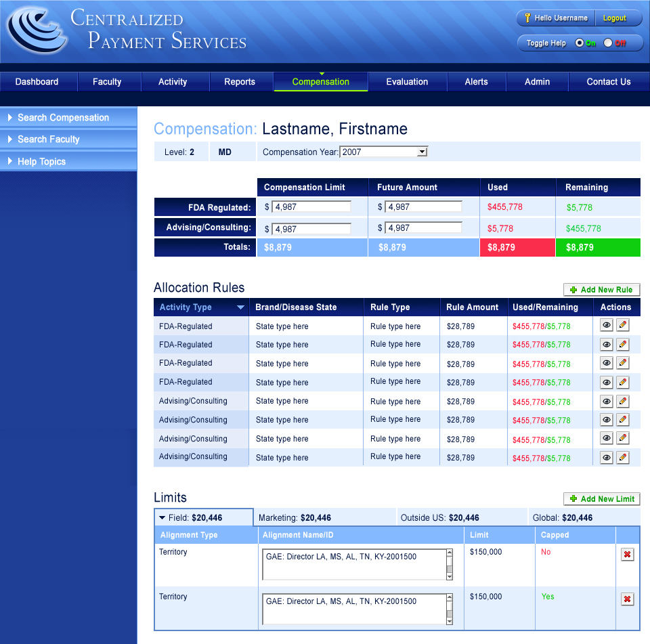650x644 pixels.
Task: Open the Compensation Year dropdown
Action: (422, 152)
